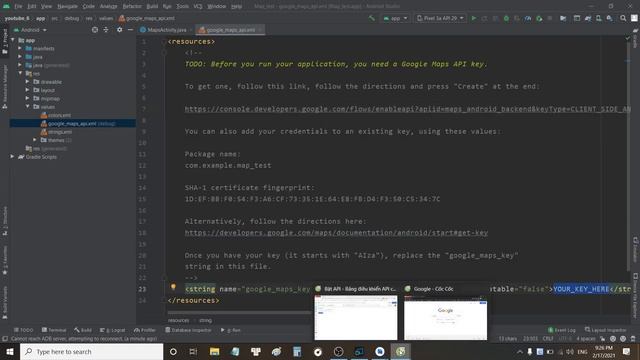This screenshot has width=640, height=360.
Task: Expand the drawable folder
Action: [x=27, y=82]
